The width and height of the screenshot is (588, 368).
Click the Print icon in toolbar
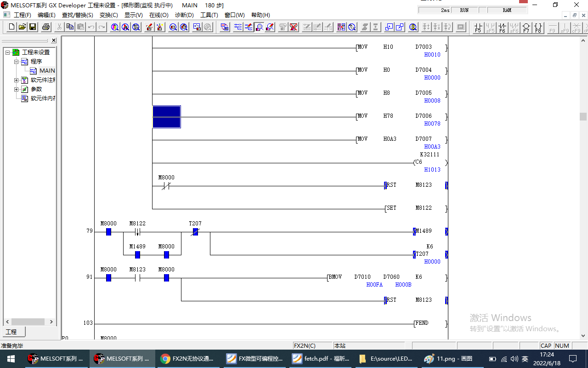[46, 27]
